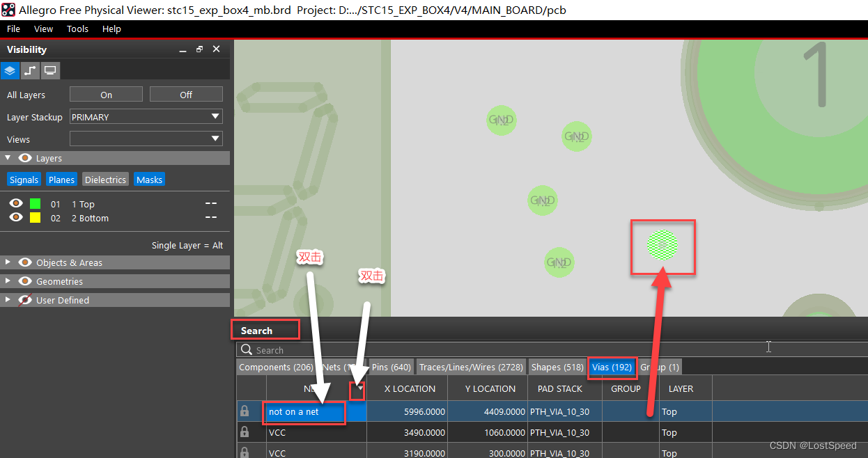Open the nets visibility tab icon
Screen dimensions: 868x458
click(30, 70)
